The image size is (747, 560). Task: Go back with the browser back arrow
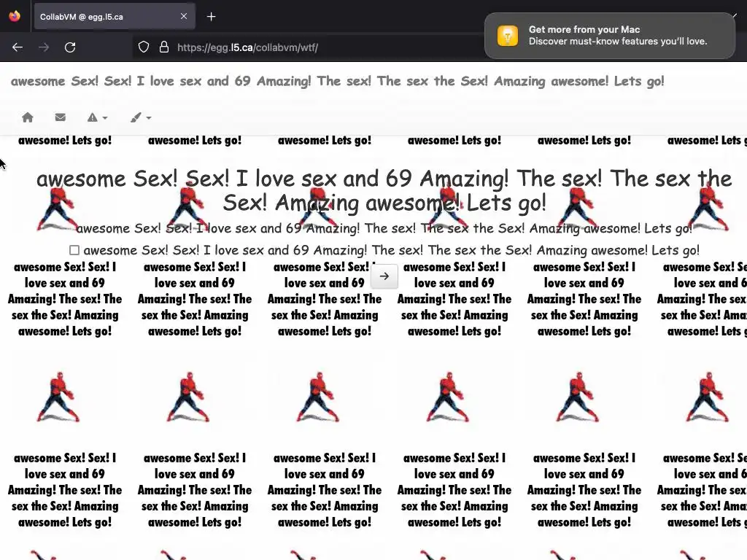18,47
